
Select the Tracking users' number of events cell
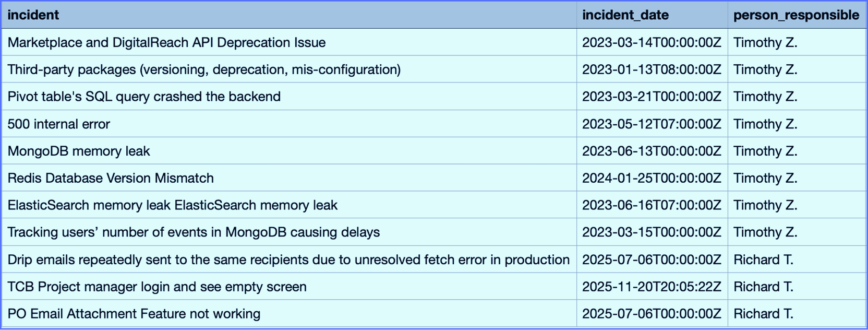[194, 232]
